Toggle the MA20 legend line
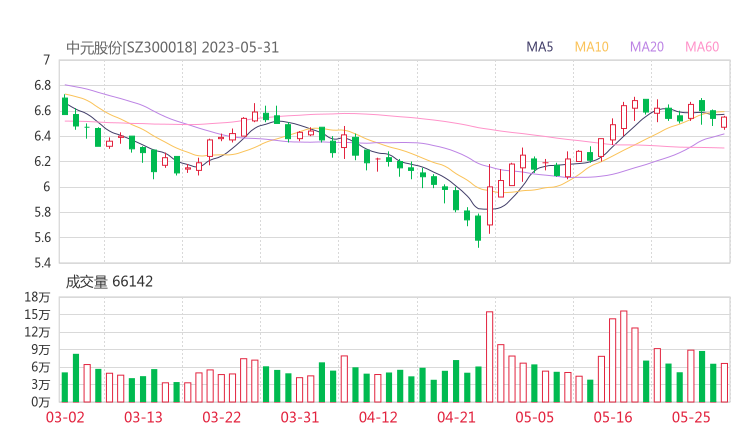Viewport: 740px width, 440px height. pos(647,47)
